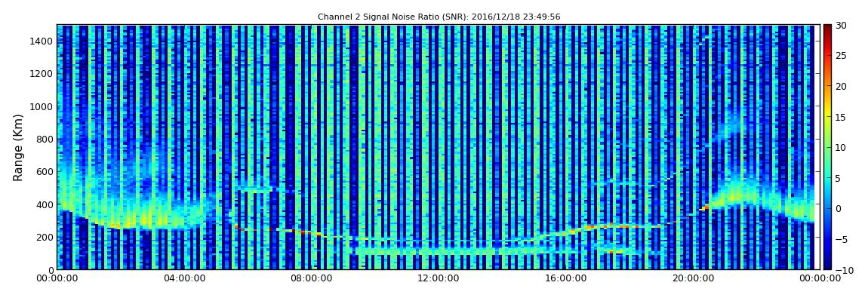Click the colorbar's 20 value label

(x=841, y=86)
